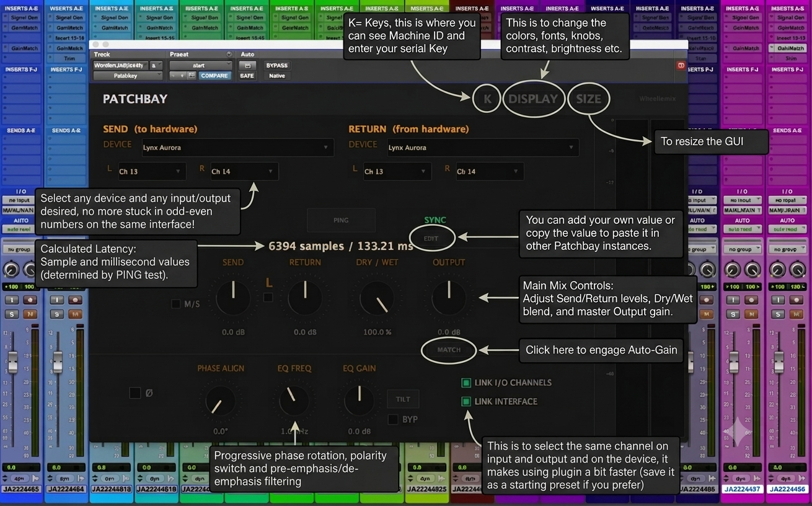The image size is (812, 506).
Task: Open the RETURN left channel Ch 13 dropdown
Action: [x=397, y=171]
